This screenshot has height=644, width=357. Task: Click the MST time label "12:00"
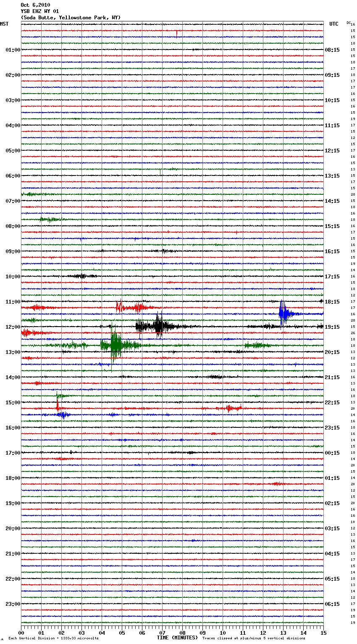point(13,327)
